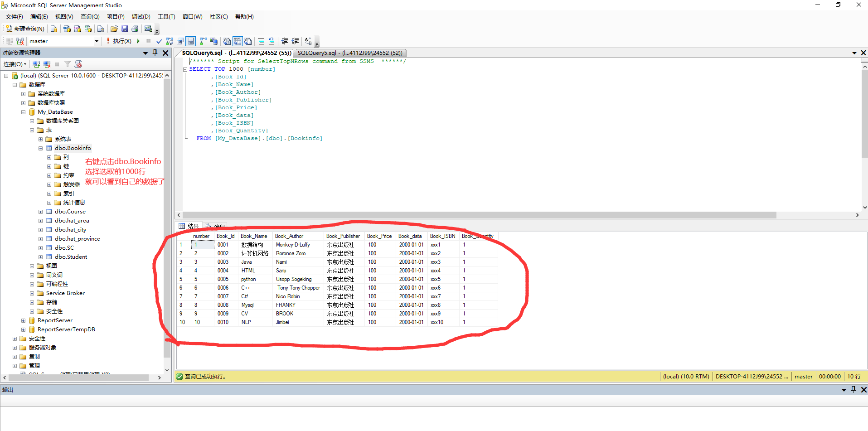
Task: Click the Increase Indent icon
Action: click(295, 41)
